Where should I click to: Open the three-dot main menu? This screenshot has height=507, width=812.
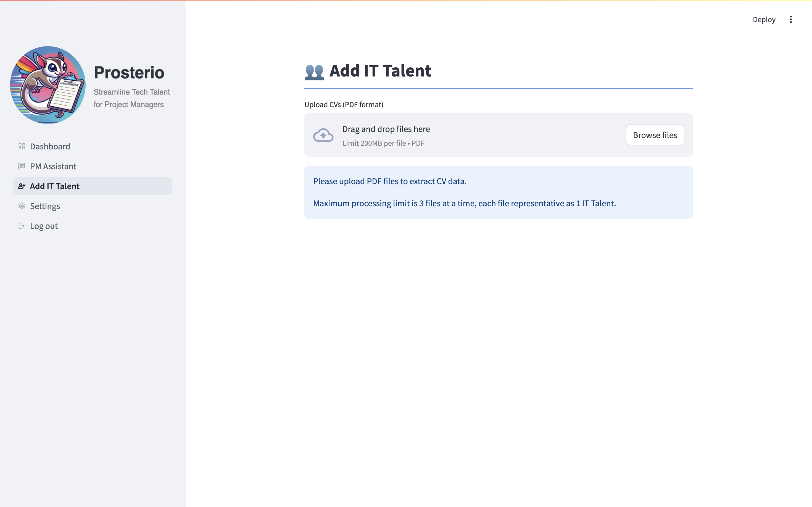pos(790,19)
